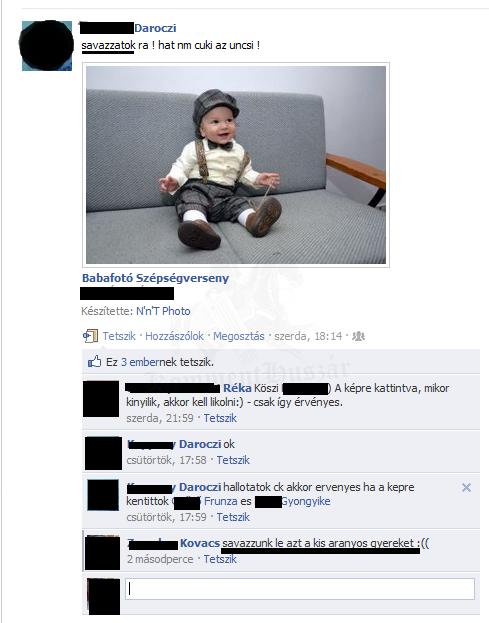Viewport: 489px width, 623px height.
Task: Open the Babafotó Szépségverseny album link
Action: pyautogui.click(x=155, y=278)
